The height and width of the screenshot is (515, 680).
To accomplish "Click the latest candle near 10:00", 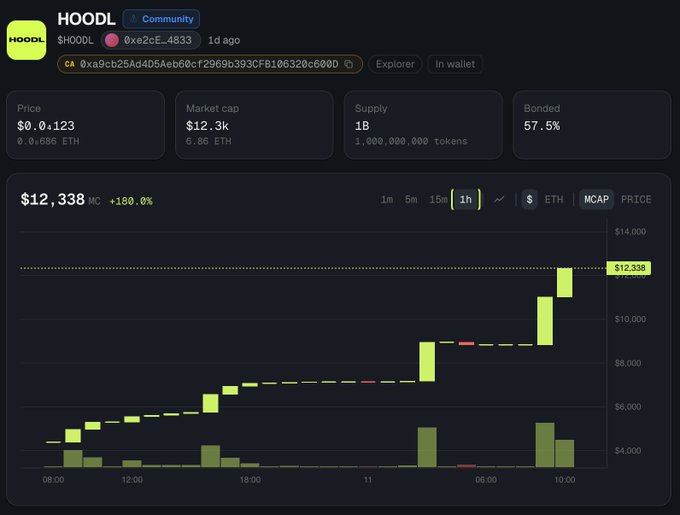I will [565, 283].
